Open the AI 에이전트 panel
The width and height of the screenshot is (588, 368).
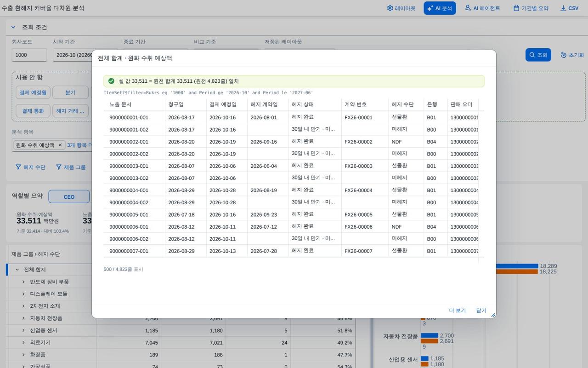coord(482,8)
